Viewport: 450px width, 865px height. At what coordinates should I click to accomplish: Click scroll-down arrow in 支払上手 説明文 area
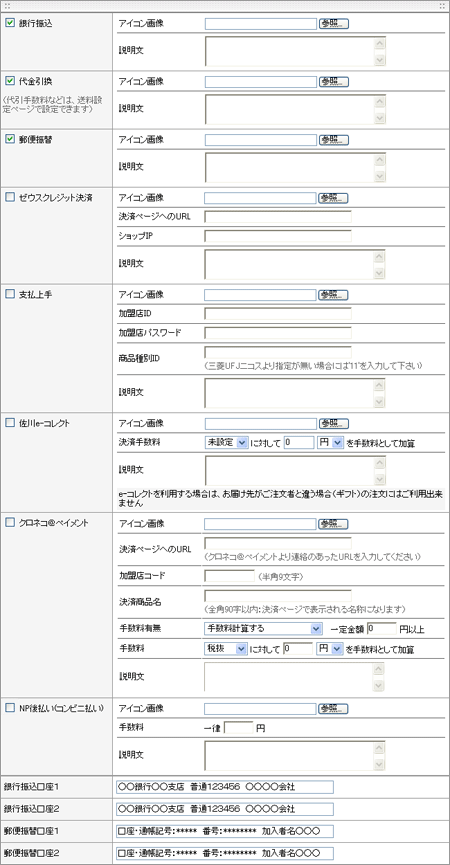click(x=379, y=401)
